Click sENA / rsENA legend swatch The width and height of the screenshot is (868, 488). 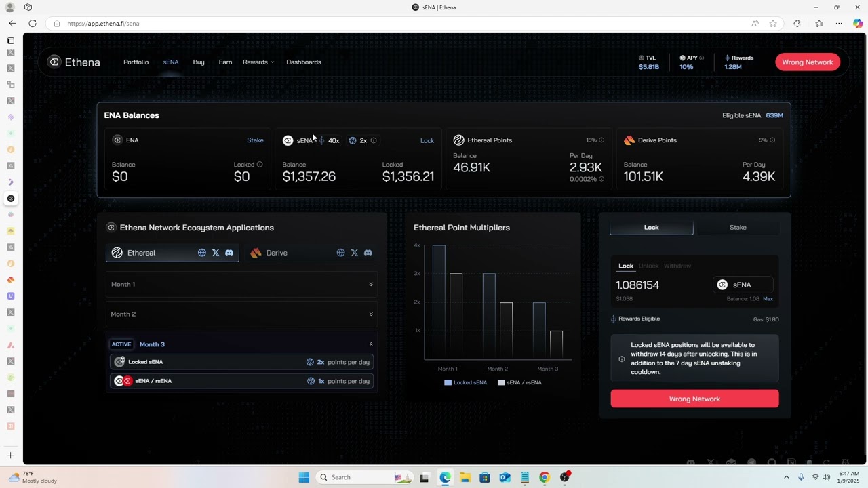pos(501,382)
